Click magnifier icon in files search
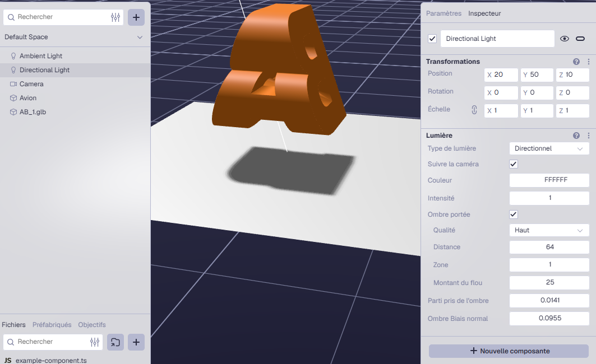 (11, 342)
